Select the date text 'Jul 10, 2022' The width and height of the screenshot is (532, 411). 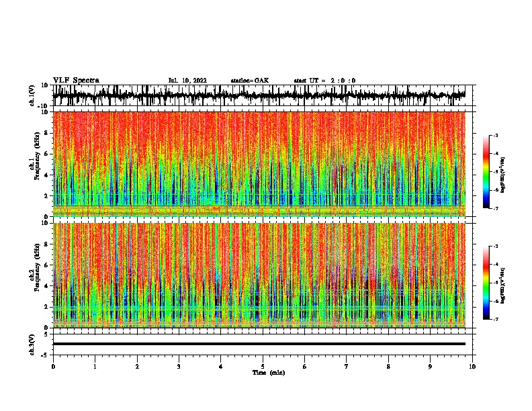[187, 81]
